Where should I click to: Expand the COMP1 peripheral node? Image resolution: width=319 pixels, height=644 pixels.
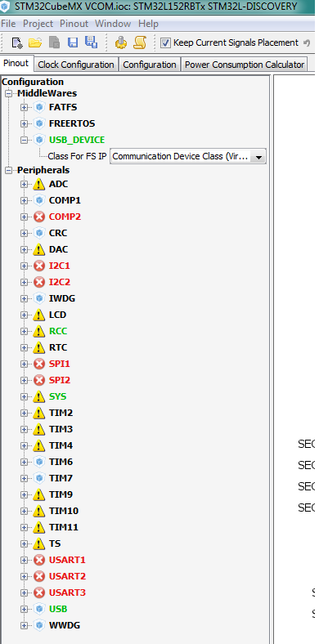coord(25,201)
